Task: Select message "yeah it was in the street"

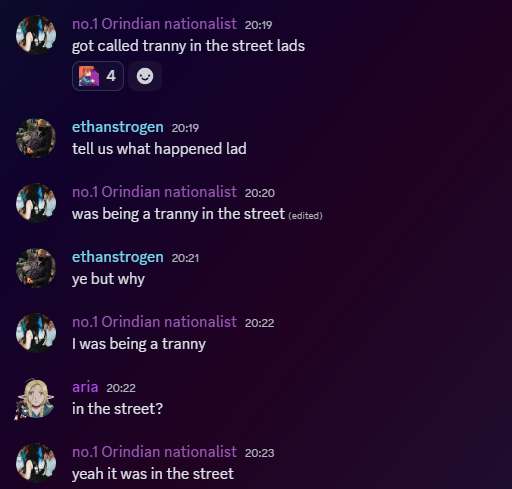Action: [153, 474]
